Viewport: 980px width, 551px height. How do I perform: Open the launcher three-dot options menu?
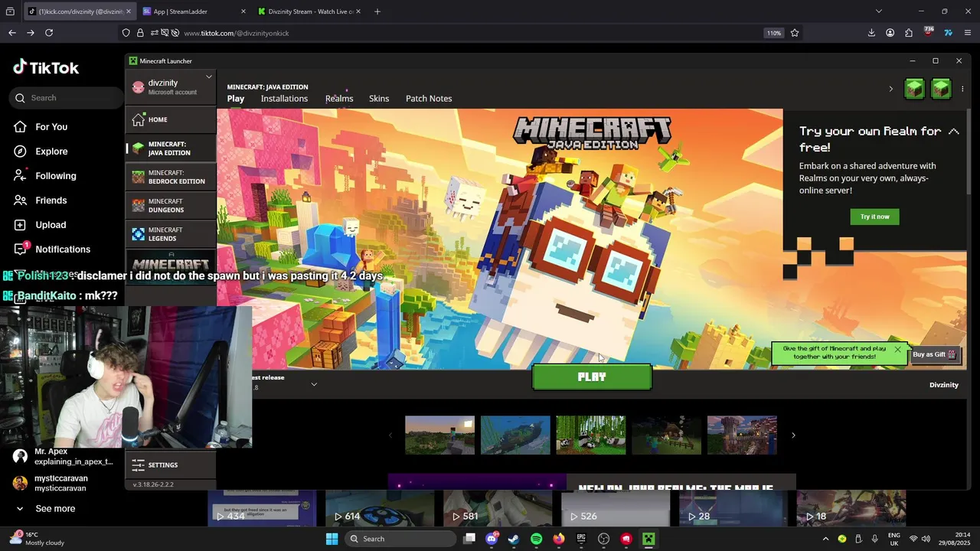click(962, 89)
